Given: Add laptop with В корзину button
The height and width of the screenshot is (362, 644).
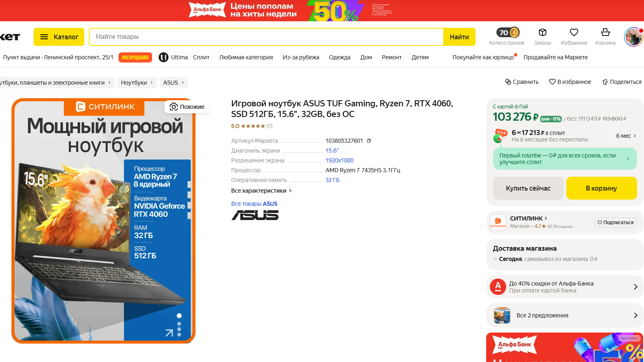Looking at the screenshot, I should [x=601, y=188].
